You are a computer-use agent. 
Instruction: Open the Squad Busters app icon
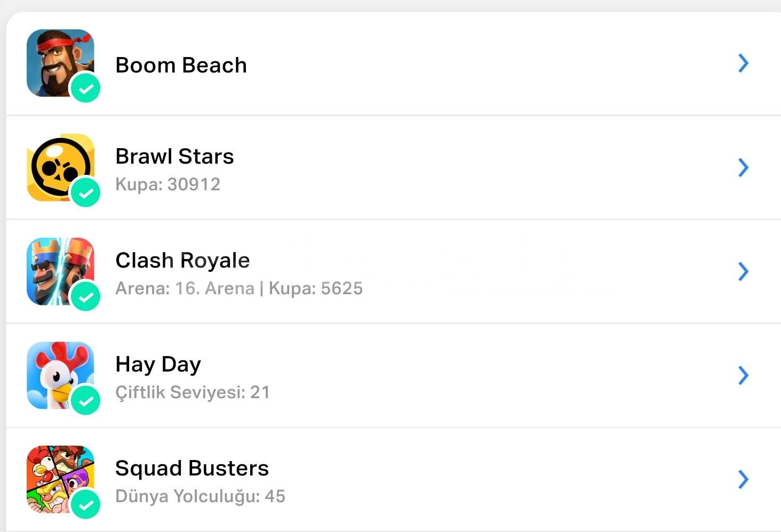coord(60,479)
